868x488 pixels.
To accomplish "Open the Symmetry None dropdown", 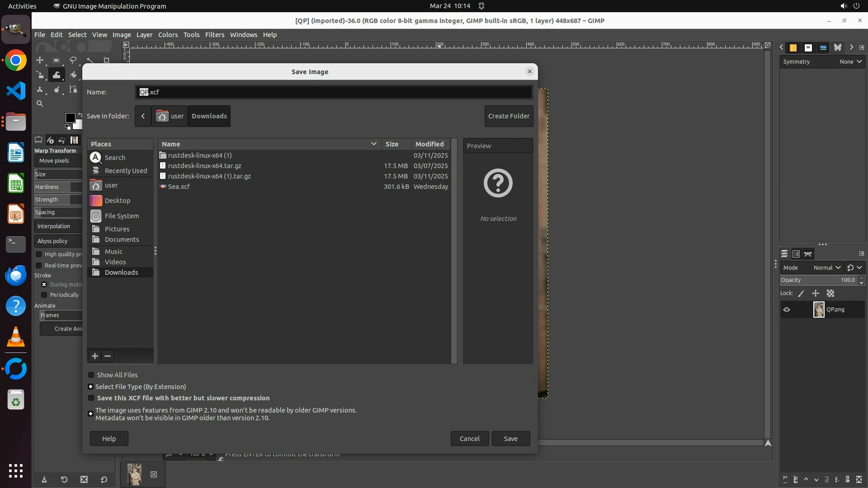I will pos(851,62).
